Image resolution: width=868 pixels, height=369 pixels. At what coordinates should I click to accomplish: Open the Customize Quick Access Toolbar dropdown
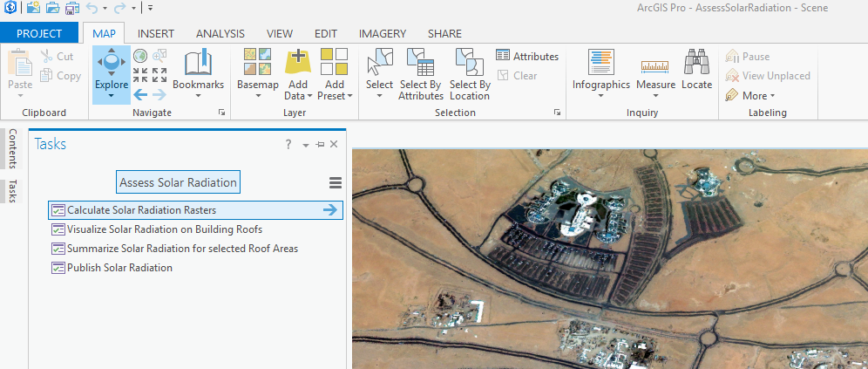click(x=151, y=9)
